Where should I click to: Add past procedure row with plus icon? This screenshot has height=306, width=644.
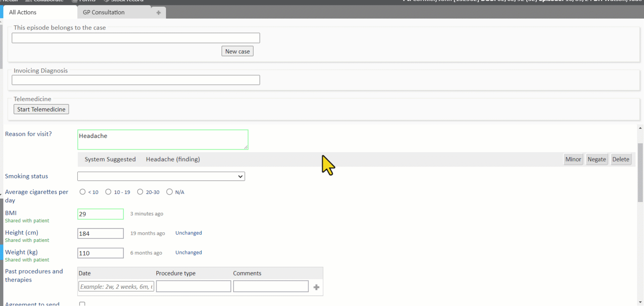coord(316,287)
